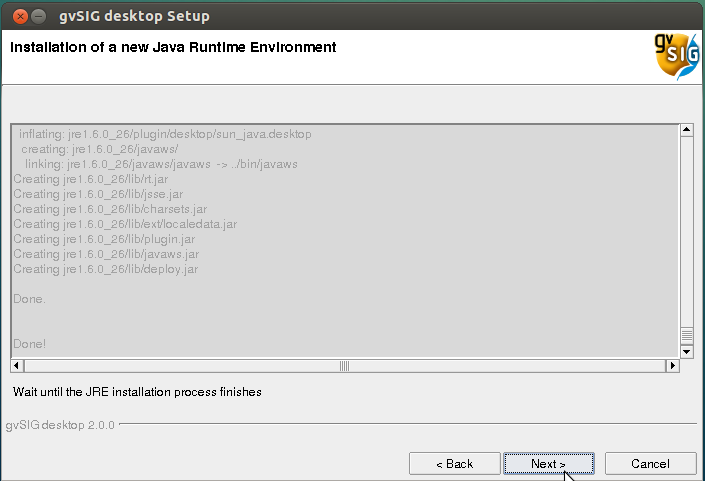
Task: Click the gvSIG logo in the header
Action: click(668, 57)
